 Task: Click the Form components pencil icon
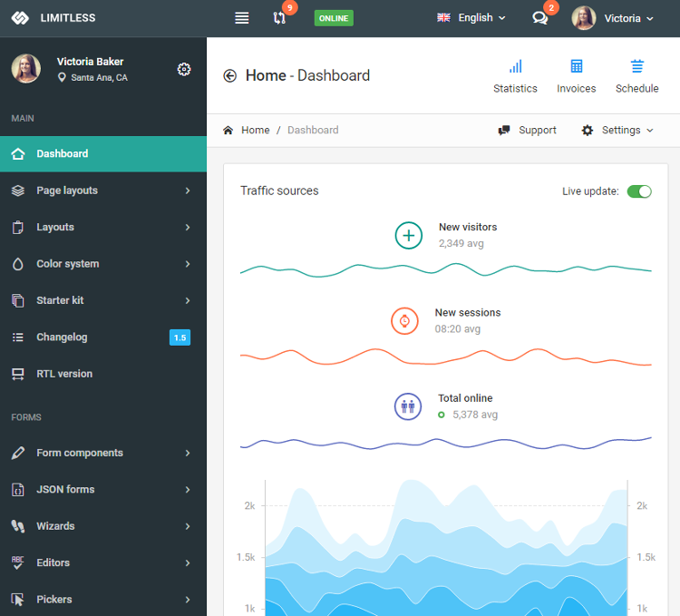pos(18,453)
